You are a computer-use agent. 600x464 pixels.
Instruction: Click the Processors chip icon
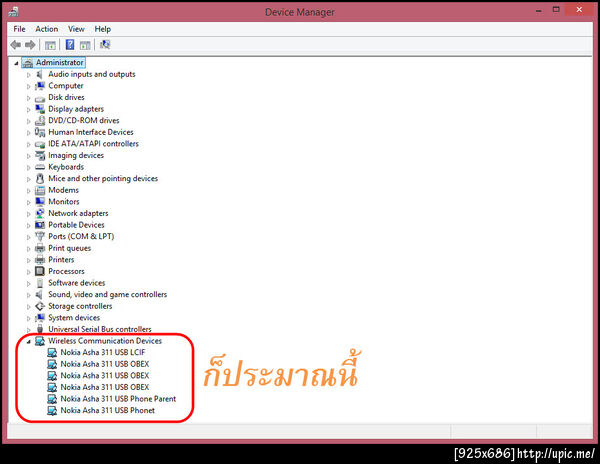[40, 271]
